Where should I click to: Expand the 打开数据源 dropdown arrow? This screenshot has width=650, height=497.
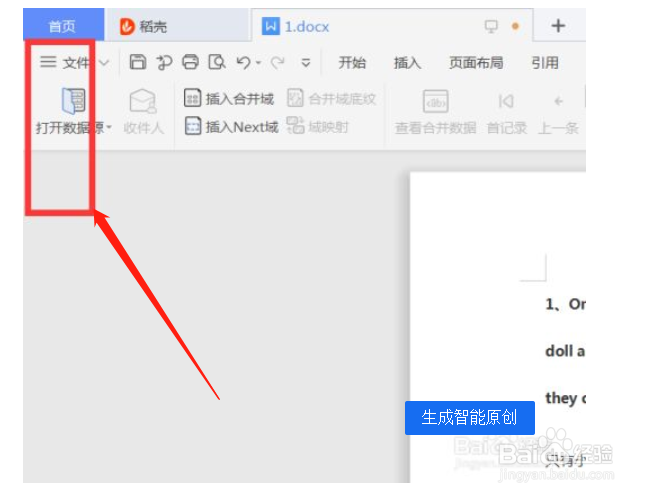point(109,127)
